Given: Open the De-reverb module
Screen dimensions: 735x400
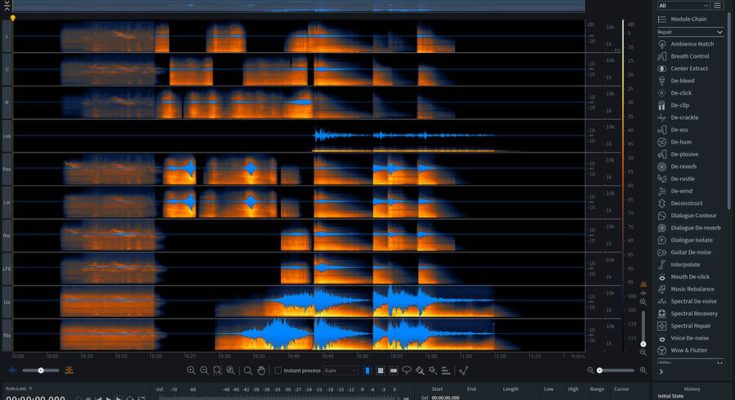Looking at the screenshot, I should [x=684, y=166].
